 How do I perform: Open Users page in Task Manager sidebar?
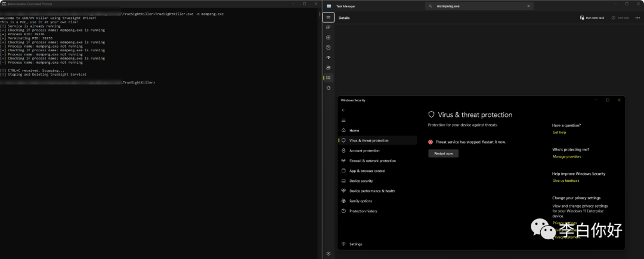coord(328,68)
